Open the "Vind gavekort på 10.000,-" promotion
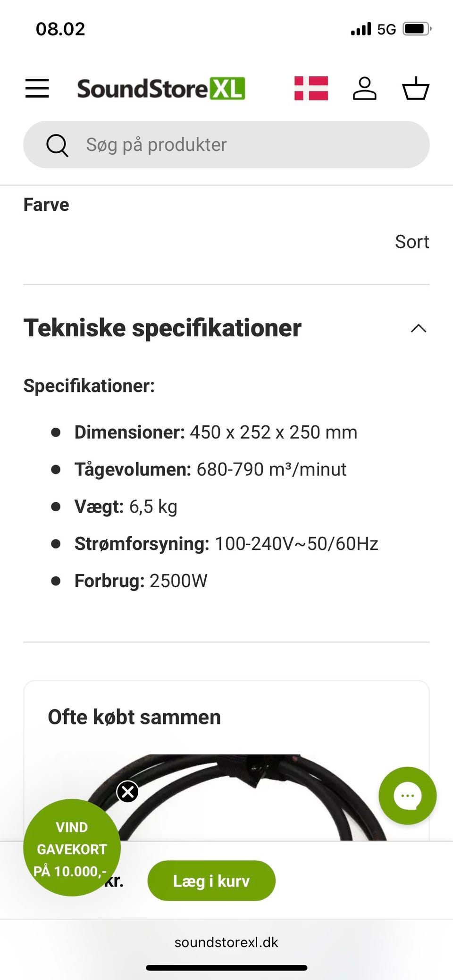 click(72, 848)
